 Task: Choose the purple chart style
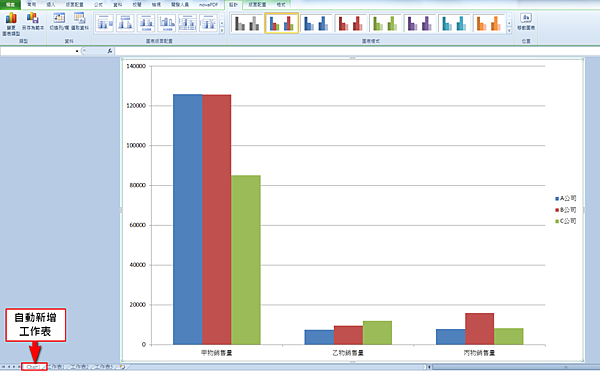[420, 24]
